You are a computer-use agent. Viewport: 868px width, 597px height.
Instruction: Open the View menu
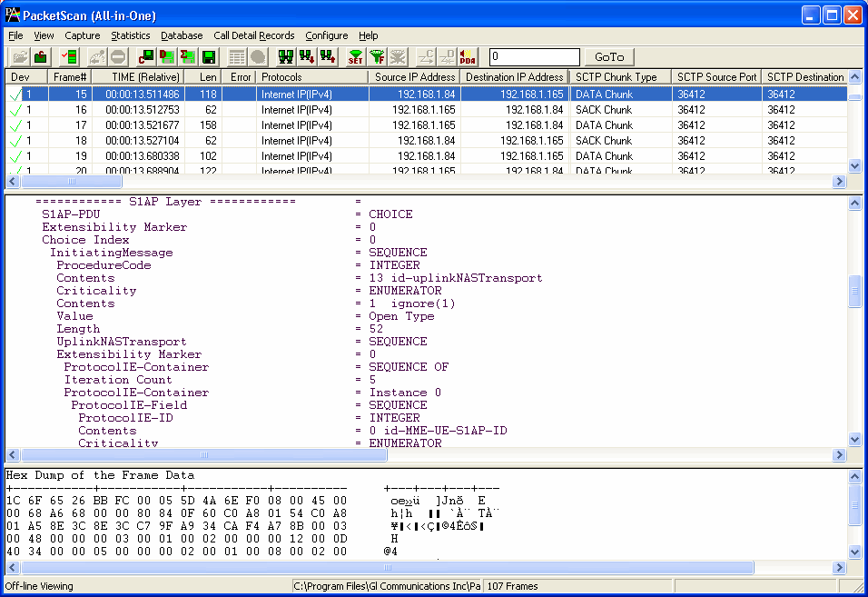point(44,35)
